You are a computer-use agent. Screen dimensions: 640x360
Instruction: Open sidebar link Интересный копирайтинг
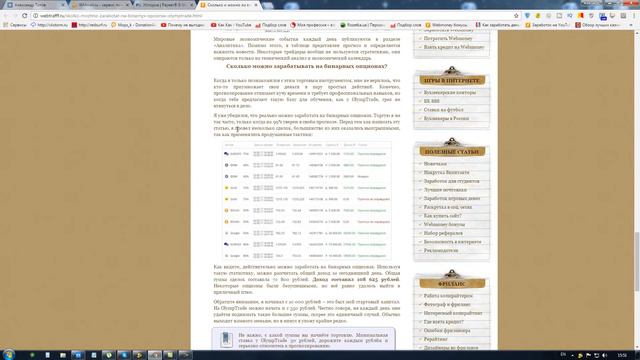[453, 313]
